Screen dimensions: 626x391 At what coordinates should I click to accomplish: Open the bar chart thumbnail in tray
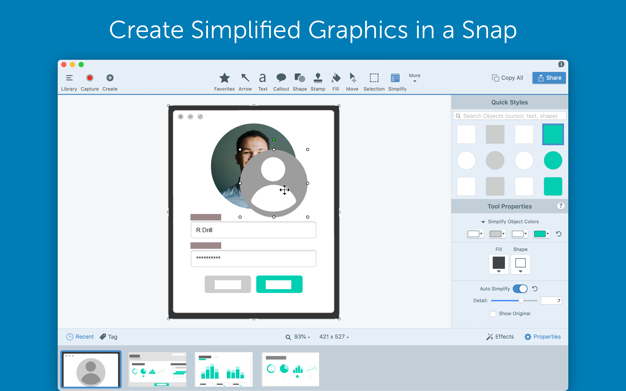coord(224,369)
